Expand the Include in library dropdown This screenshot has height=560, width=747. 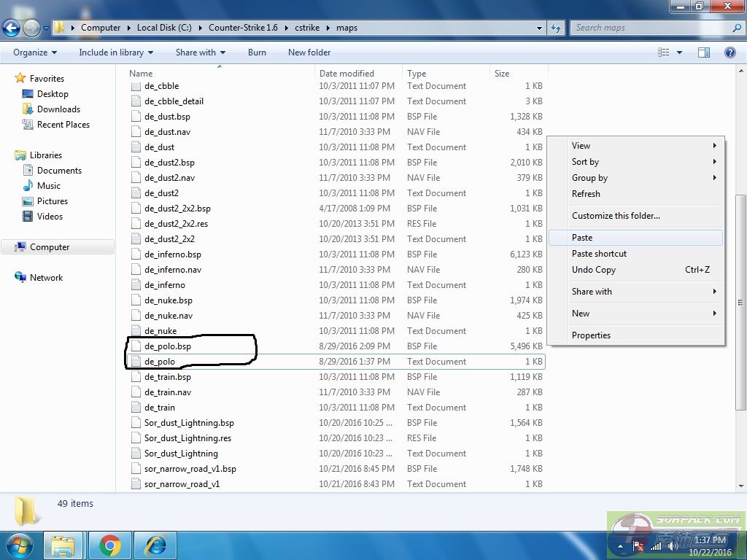pyautogui.click(x=116, y=52)
